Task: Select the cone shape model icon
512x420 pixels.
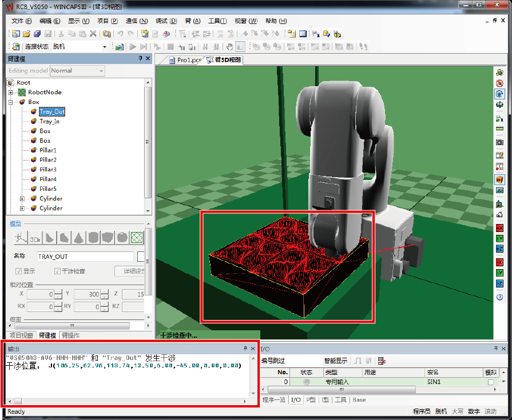Action: pyautogui.click(x=78, y=237)
